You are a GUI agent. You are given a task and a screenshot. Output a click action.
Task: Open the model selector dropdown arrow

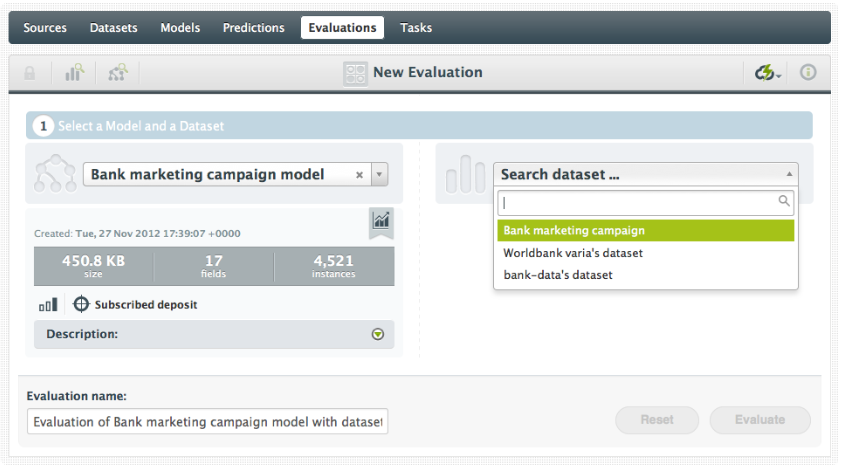tap(379, 174)
